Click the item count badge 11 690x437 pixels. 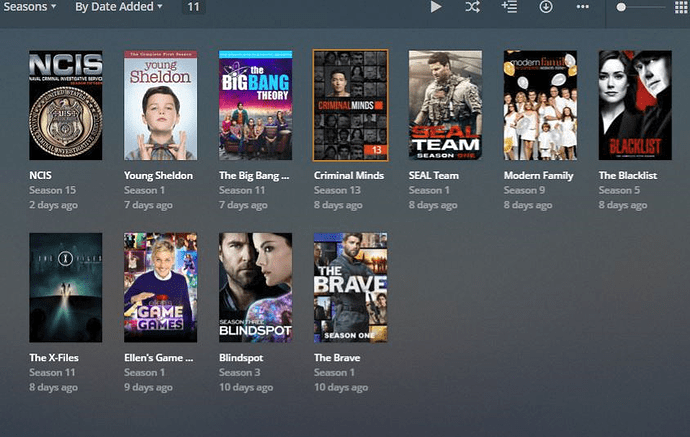tap(193, 7)
